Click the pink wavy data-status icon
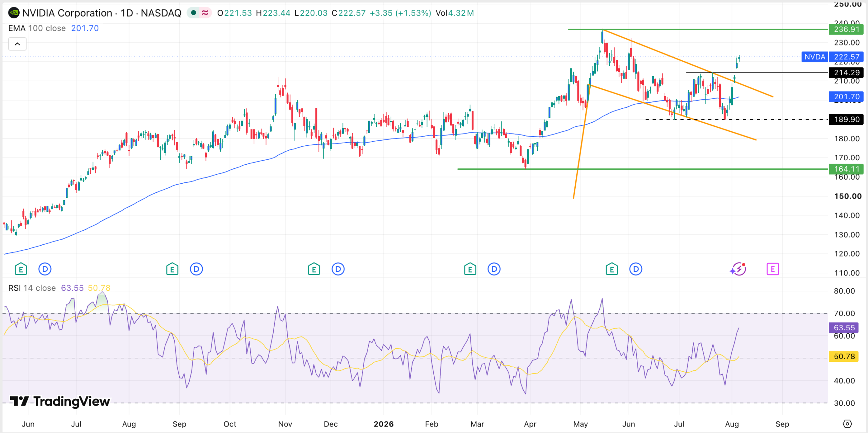 point(205,13)
